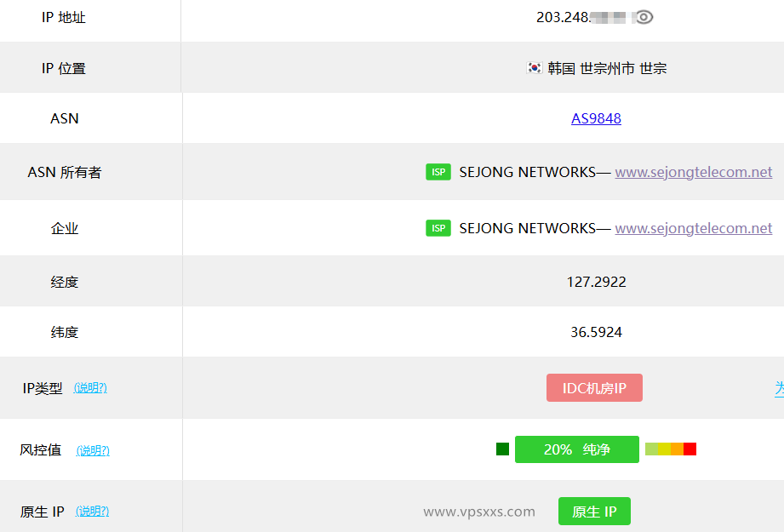Click the 原生 IP row label

(42, 512)
